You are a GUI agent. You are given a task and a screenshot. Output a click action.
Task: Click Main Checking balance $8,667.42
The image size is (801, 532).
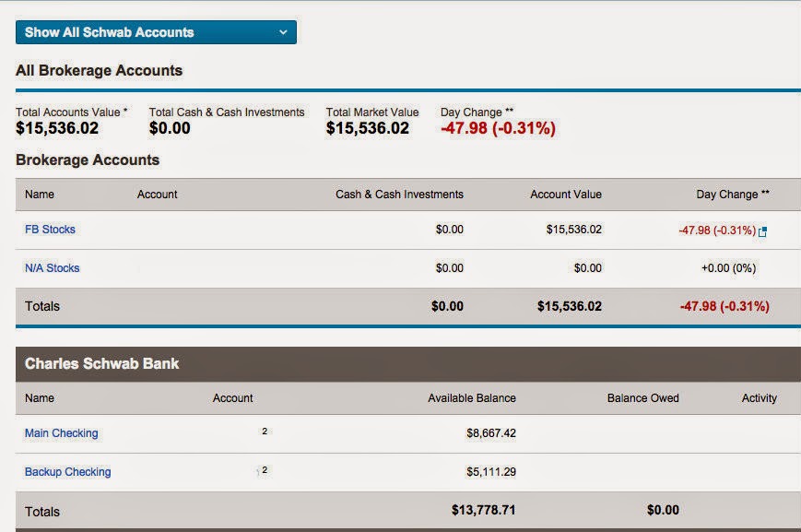(x=491, y=433)
